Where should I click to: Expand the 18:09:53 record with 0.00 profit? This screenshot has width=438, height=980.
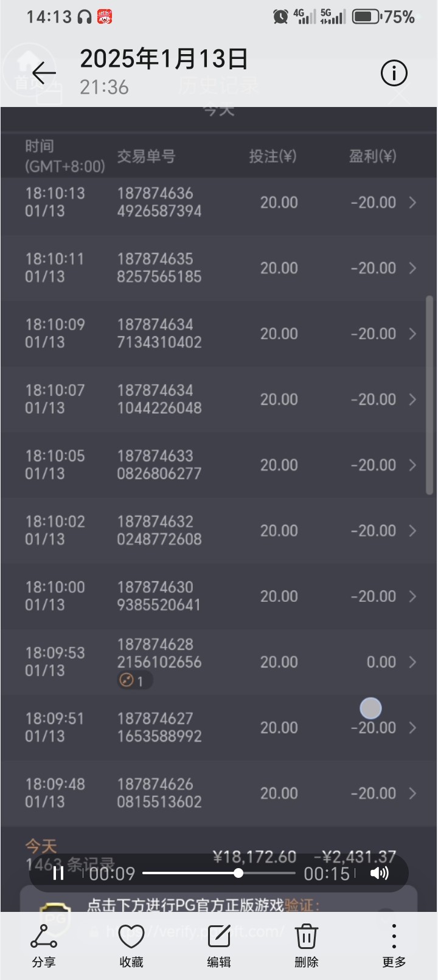tap(412, 662)
